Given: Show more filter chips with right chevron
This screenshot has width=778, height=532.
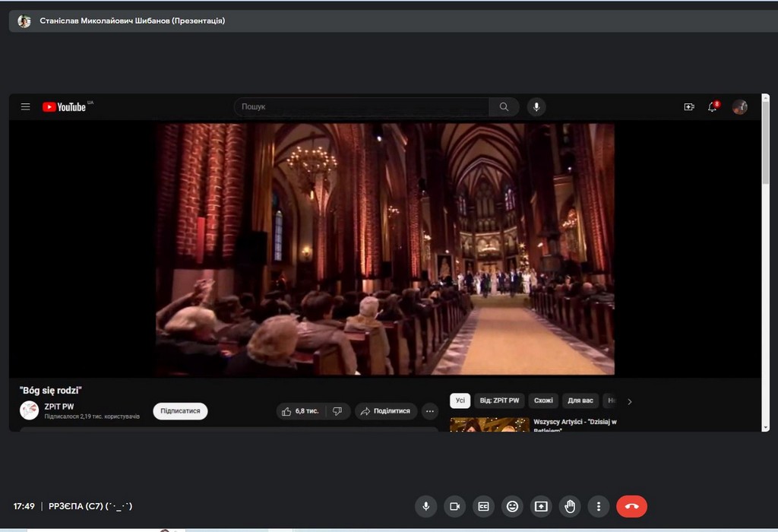Looking at the screenshot, I should (629, 401).
